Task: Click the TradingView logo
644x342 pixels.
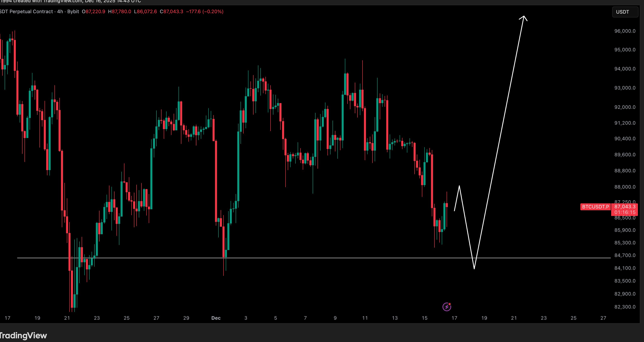Action: pyautogui.click(x=23, y=335)
